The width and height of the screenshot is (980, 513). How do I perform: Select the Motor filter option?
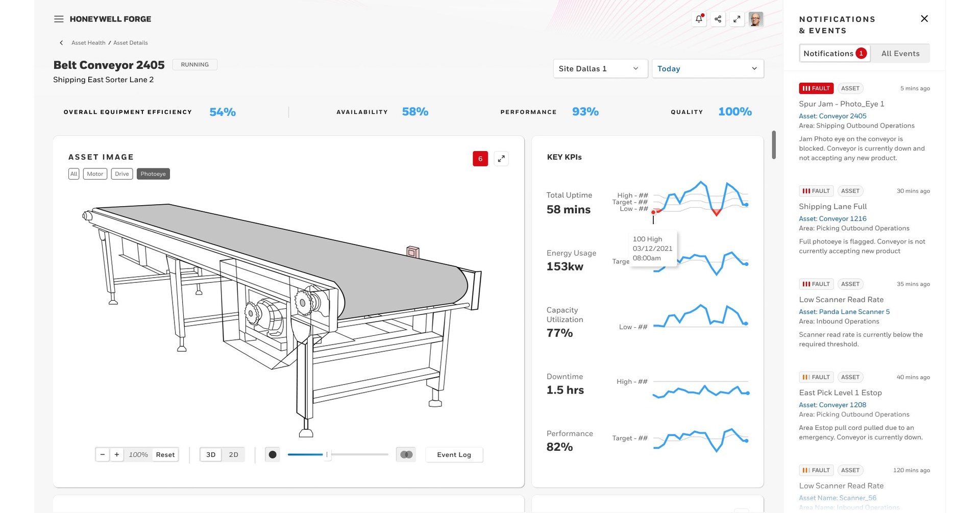click(x=95, y=174)
